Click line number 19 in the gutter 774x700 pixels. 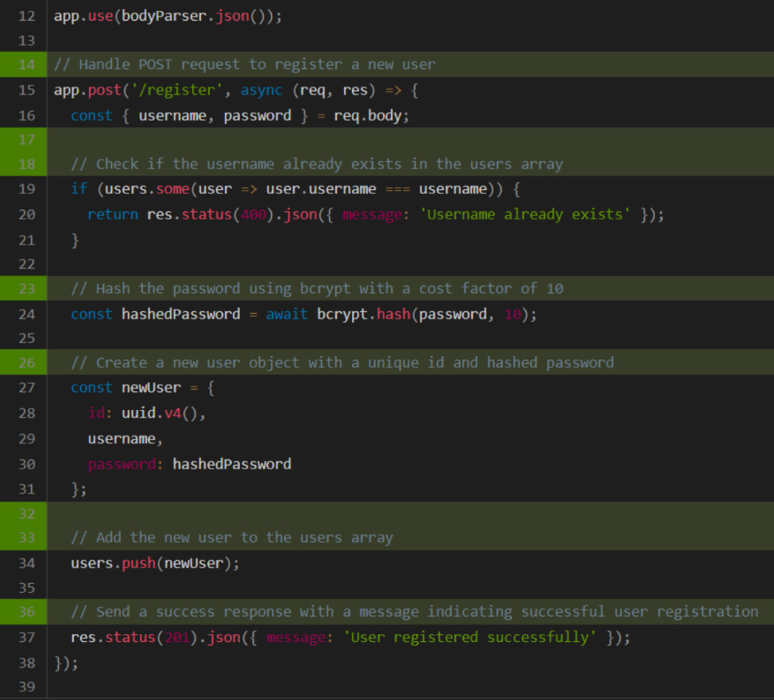pyautogui.click(x=27, y=189)
